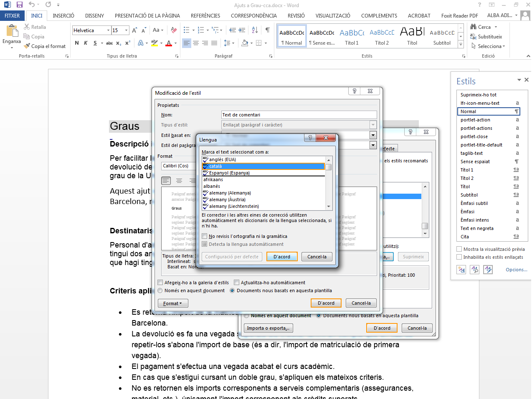Expand the Estil basat en combo box
Viewport: 532px width, 399px height.
click(x=373, y=135)
